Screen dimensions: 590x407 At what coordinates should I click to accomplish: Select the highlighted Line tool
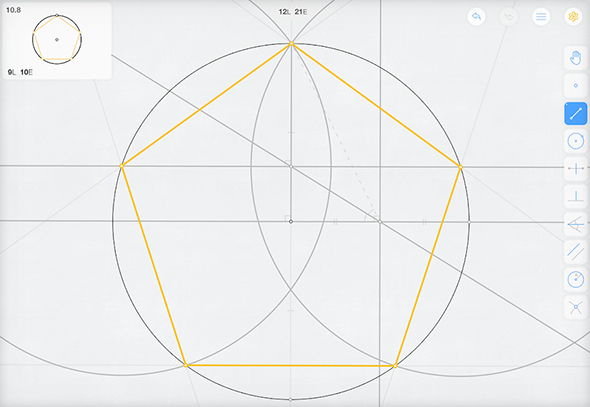[575, 114]
